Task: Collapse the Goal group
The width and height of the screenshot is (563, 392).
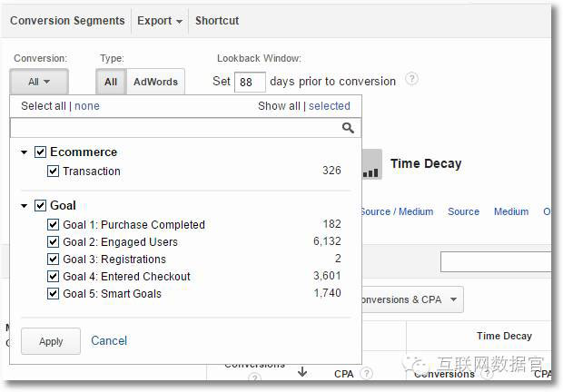Action: click(x=25, y=206)
